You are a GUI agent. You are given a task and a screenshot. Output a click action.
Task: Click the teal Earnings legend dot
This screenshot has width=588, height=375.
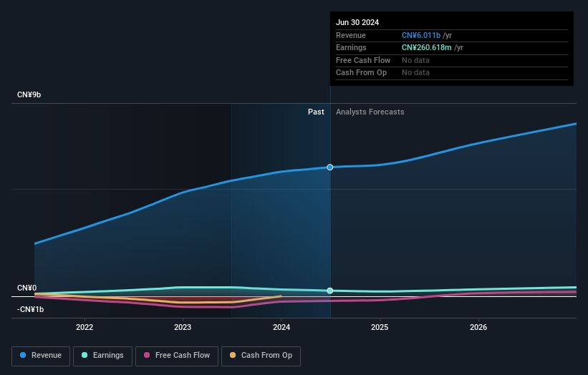pos(85,355)
